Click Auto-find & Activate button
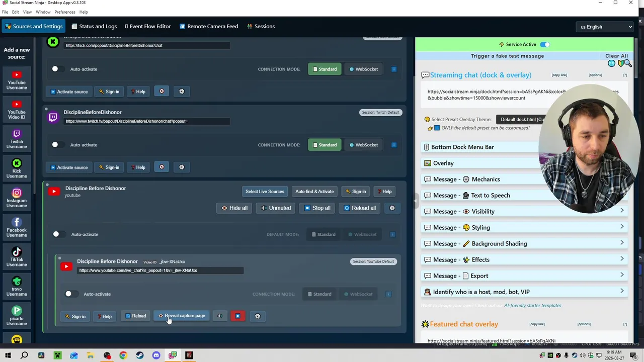This screenshot has height=362, width=644. click(314, 192)
